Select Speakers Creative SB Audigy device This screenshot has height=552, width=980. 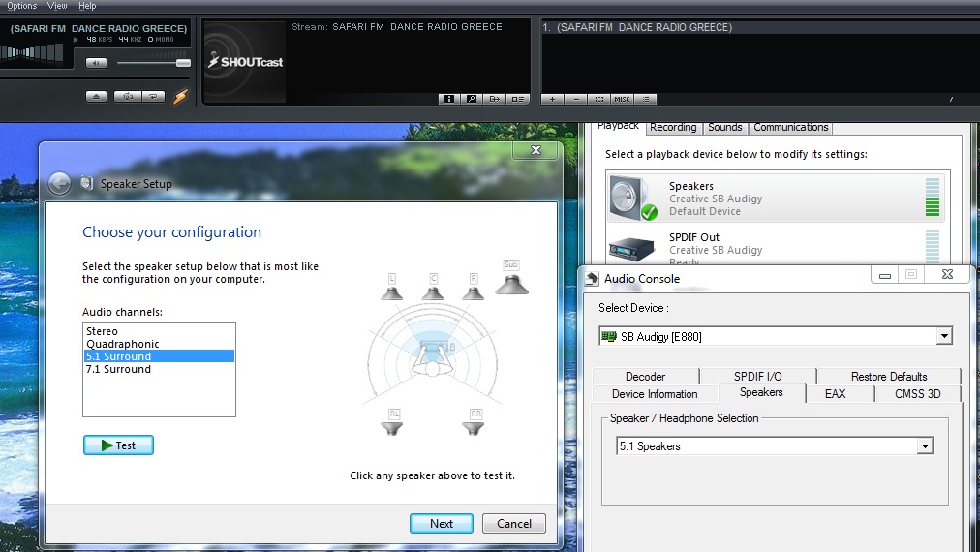(x=775, y=199)
